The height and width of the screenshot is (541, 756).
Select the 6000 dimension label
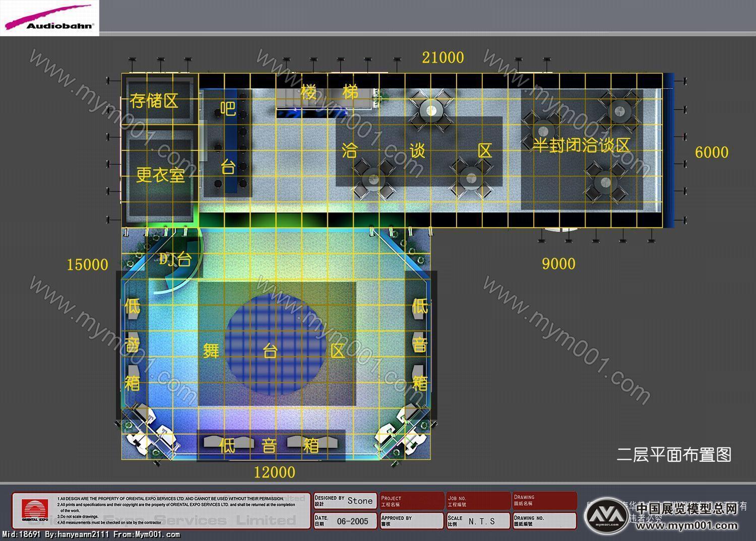(711, 152)
